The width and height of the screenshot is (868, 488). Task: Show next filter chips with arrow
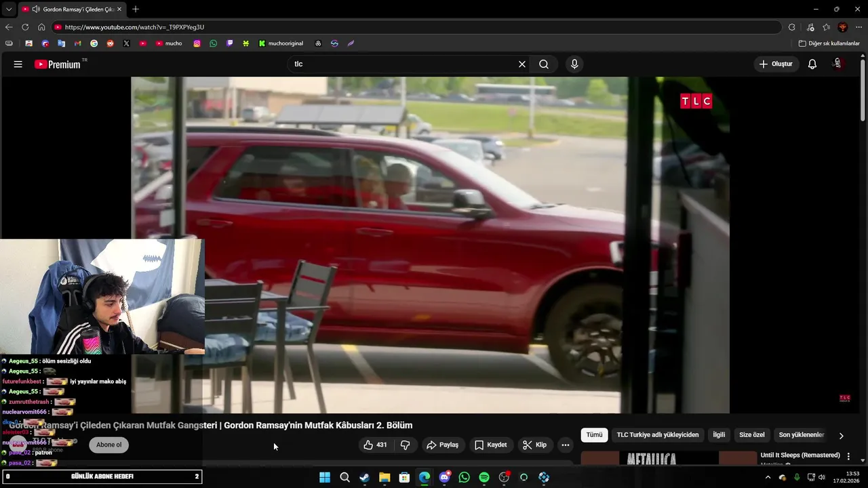(x=841, y=436)
